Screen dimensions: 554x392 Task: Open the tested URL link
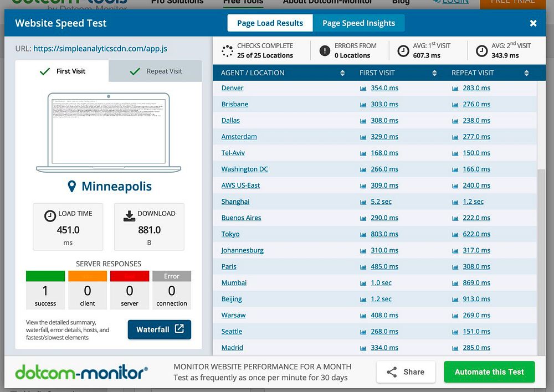pos(100,48)
